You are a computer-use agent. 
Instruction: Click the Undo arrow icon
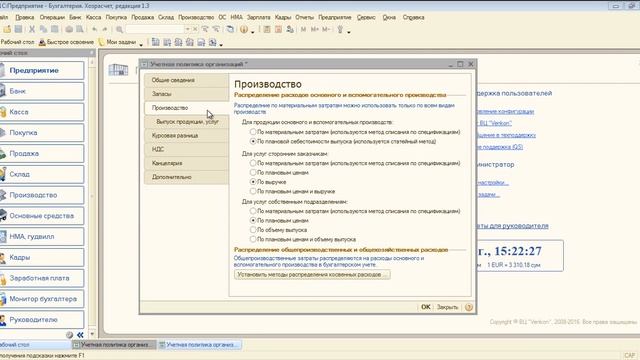[x=94, y=29]
